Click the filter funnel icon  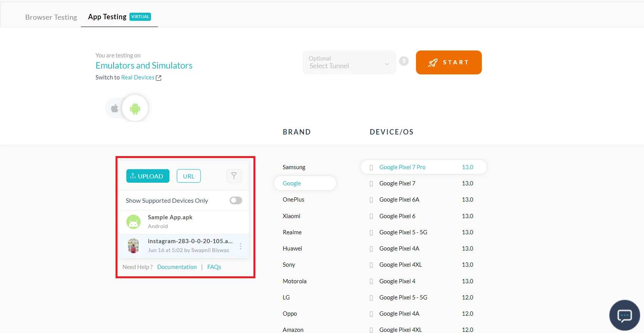[x=234, y=176]
